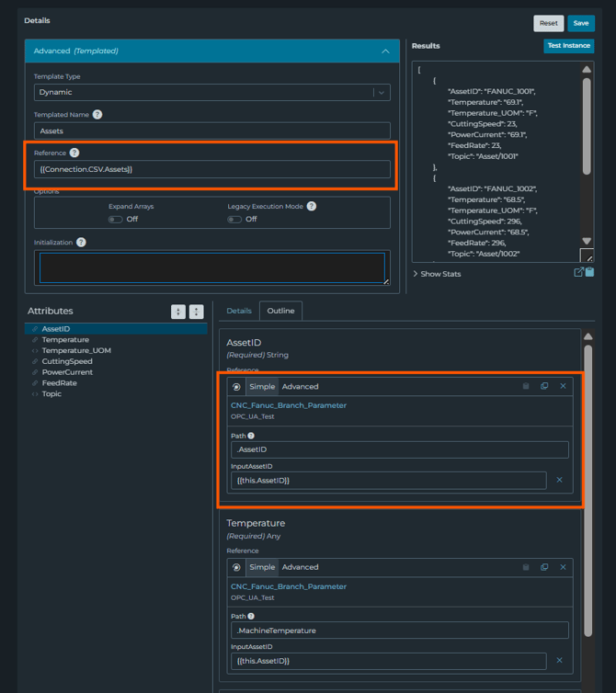
Task: Copy Results using the clipboard icon
Action: (589, 273)
